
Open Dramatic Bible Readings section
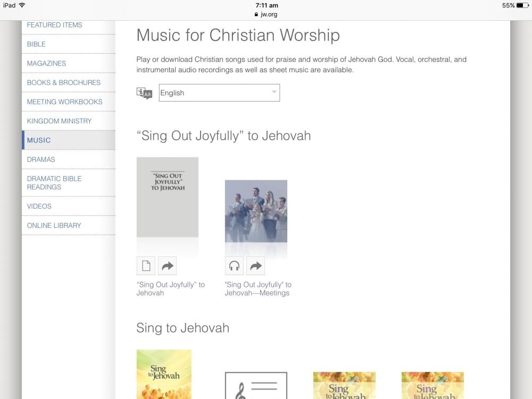pos(54,182)
